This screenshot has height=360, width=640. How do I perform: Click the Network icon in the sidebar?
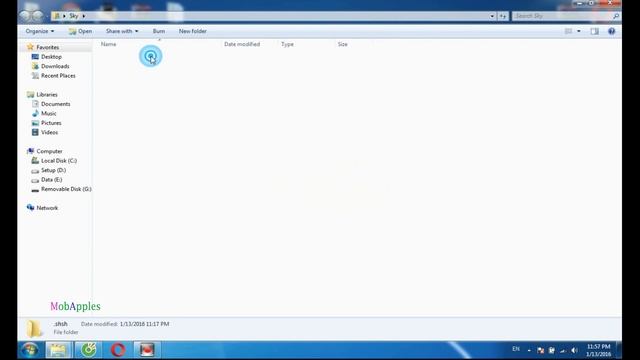point(30,208)
